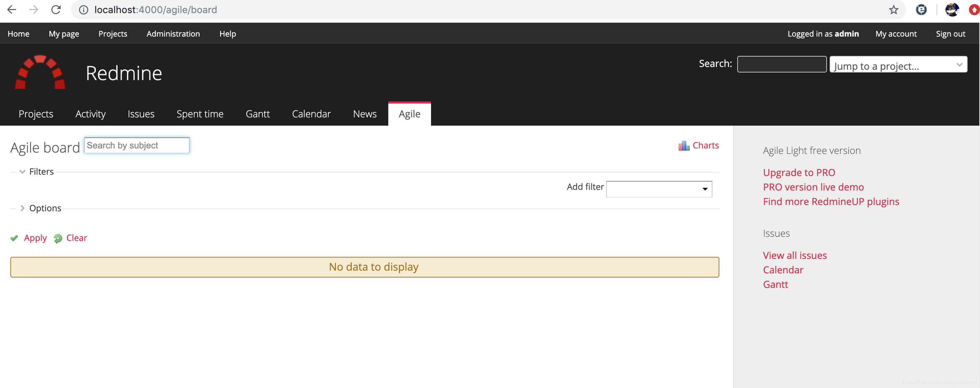Click the Apply button
This screenshot has width=980, height=388.
point(35,238)
